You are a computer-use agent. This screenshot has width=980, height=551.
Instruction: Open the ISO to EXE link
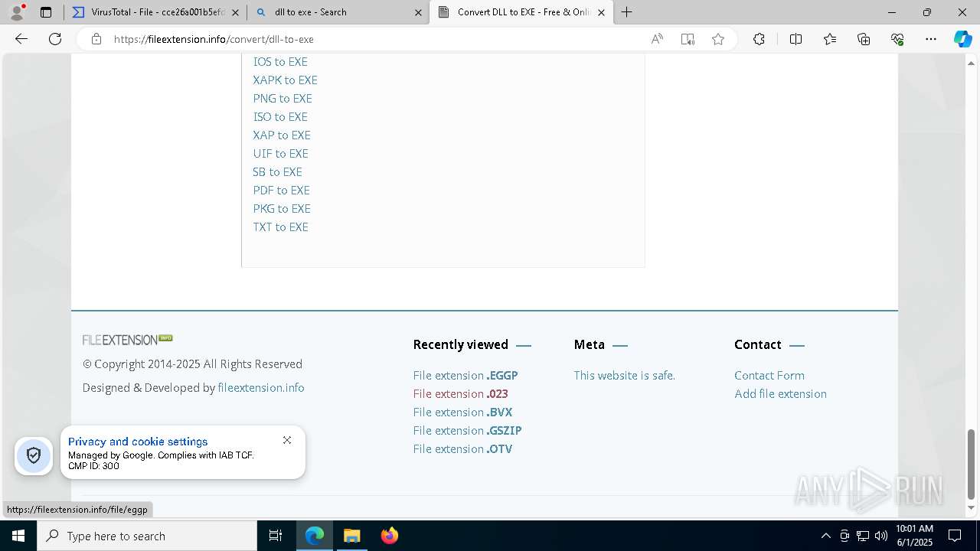tap(280, 116)
